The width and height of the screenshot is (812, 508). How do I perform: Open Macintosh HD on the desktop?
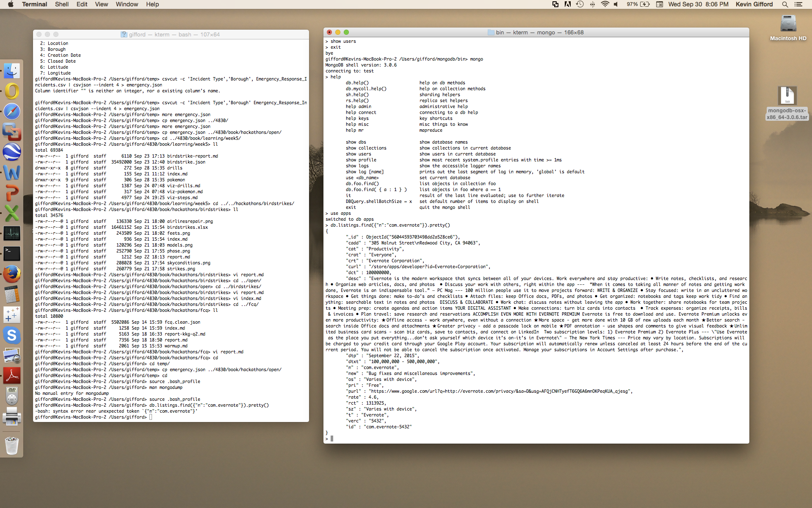(788, 28)
